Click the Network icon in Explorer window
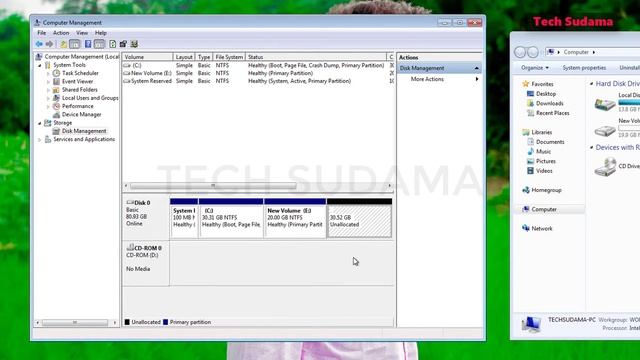 click(526, 228)
